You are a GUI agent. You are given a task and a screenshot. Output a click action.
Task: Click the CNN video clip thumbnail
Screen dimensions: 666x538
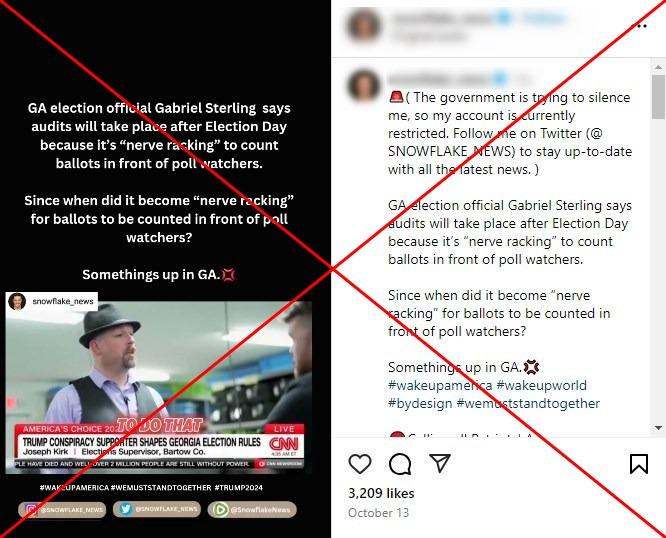[x=158, y=387]
